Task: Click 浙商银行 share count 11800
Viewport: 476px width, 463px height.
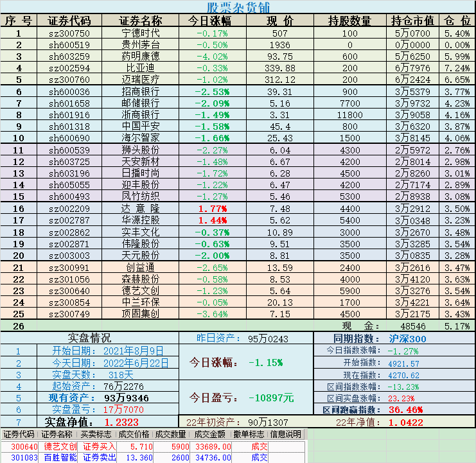Action: [350, 115]
